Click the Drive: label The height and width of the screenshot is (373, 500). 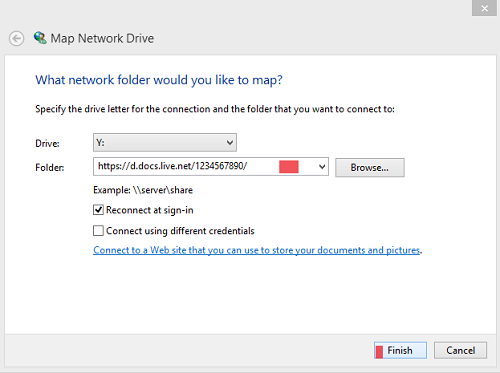[x=47, y=144]
